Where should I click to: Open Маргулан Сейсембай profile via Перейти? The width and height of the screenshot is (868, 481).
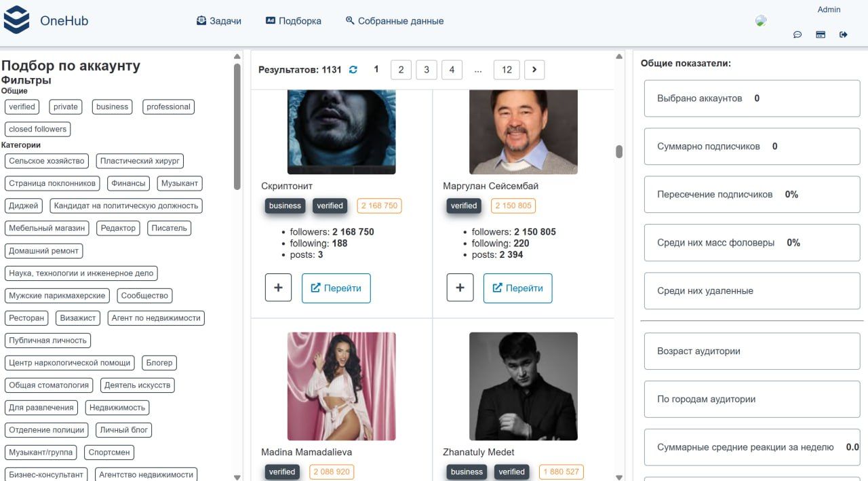pyautogui.click(x=518, y=288)
